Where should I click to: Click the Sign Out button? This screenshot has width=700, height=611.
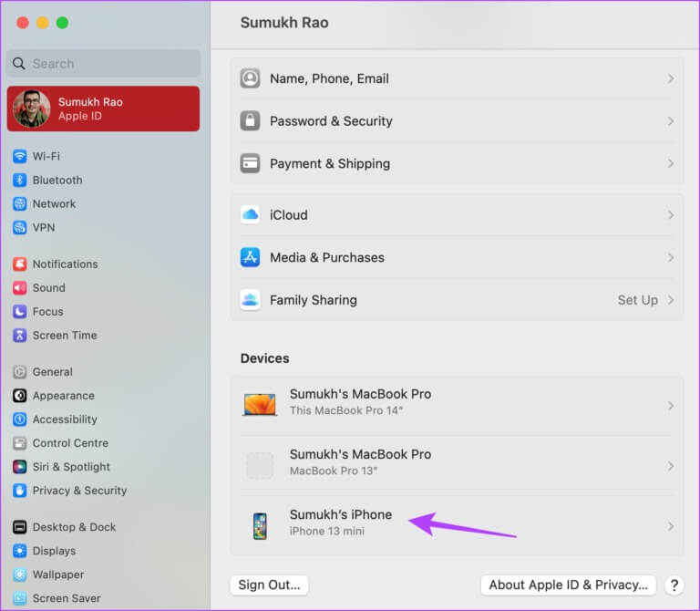(x=269, y=585)
